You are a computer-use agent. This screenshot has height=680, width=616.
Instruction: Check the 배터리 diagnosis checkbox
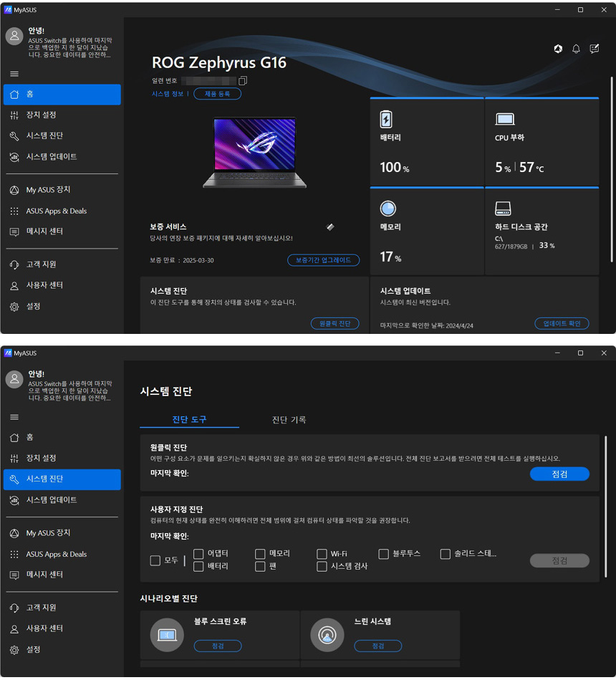[x=198, y=566]
